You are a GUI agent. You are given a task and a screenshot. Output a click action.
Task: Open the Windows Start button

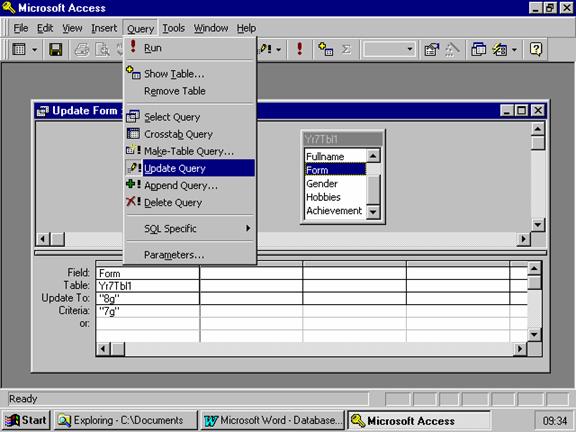point(25,420)
